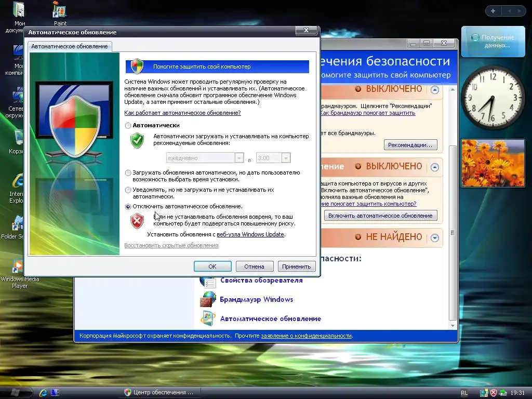Click the green checkmark shield icon
532x399 pixels.
pos(137,140)
